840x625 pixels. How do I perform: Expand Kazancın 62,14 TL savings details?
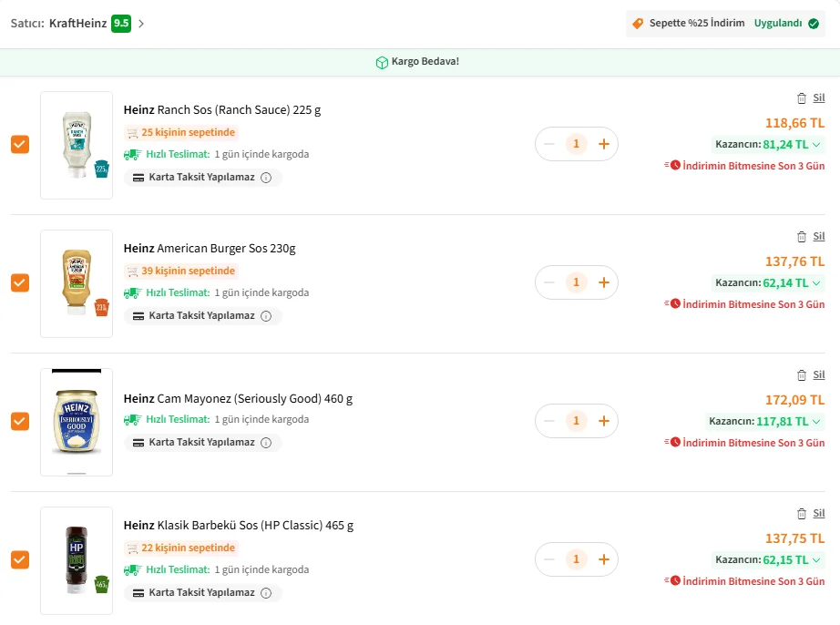(x=768, y=282)
